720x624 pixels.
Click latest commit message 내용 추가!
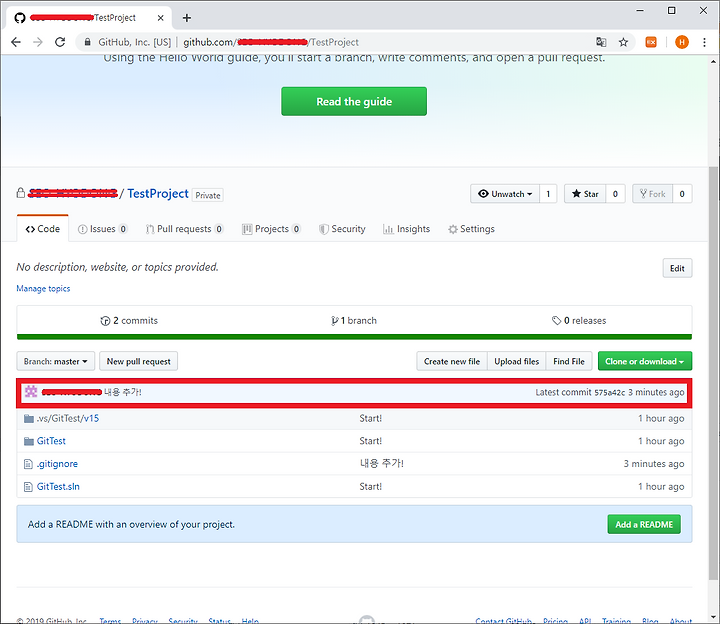coord(123,392)
